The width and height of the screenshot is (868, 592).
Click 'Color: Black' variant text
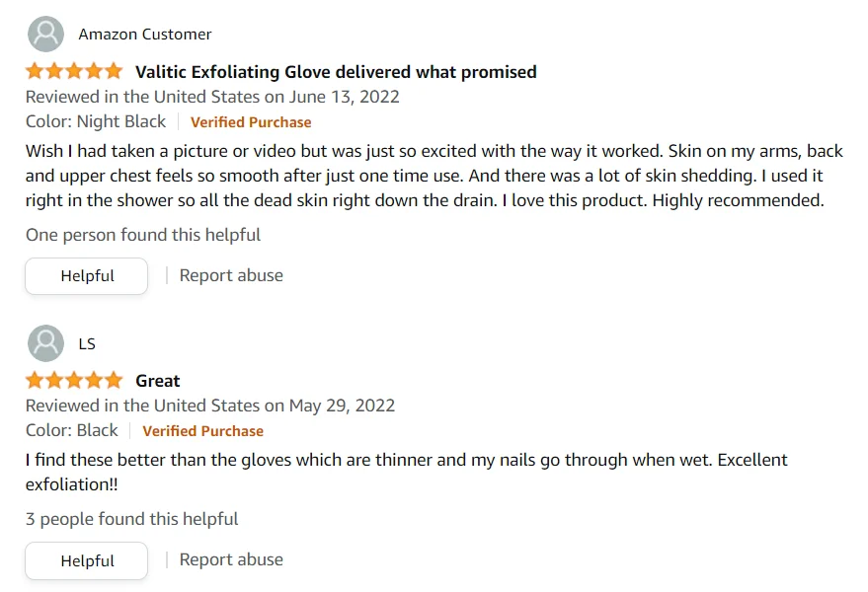72,430
